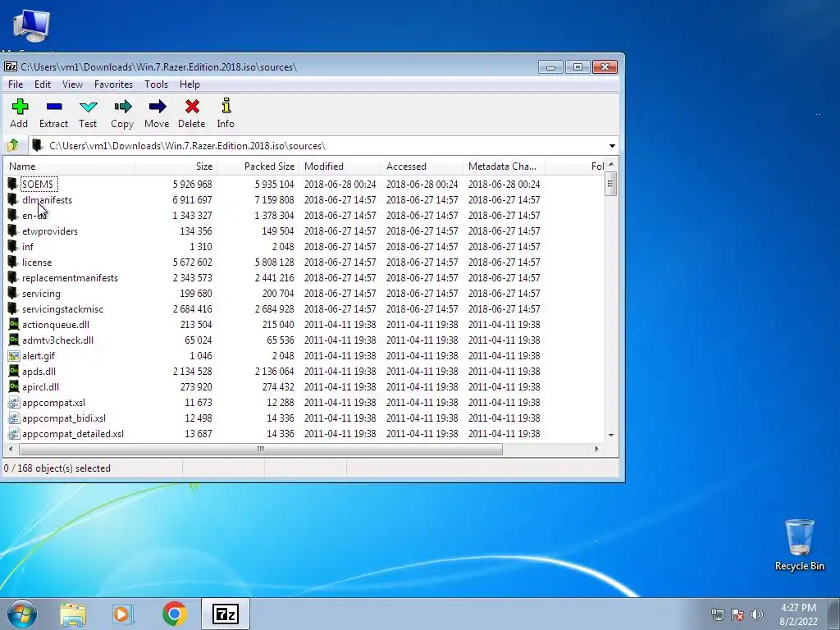This screenshot has height=630, width=840.
Task: Open the Start menu orb
Action: pos(22,614)
